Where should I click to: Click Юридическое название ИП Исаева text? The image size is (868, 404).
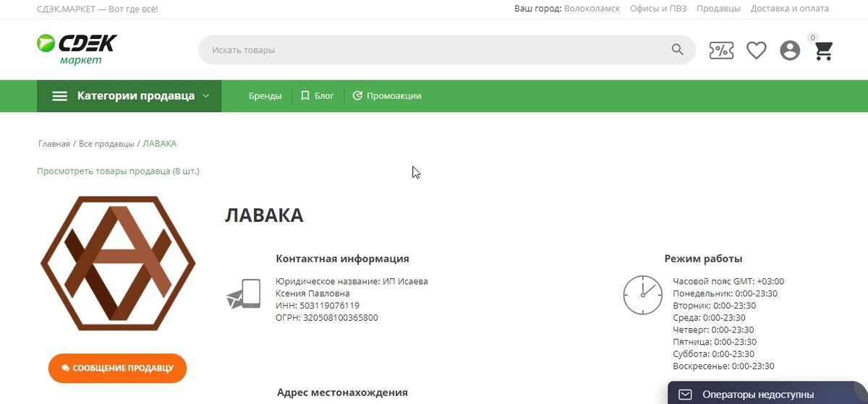coord(352,288)
